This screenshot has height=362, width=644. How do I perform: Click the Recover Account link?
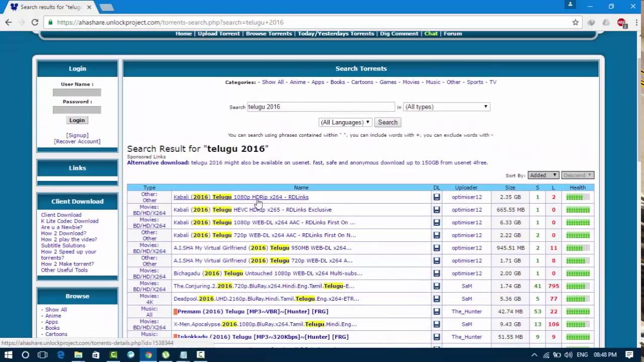[77, 141]
